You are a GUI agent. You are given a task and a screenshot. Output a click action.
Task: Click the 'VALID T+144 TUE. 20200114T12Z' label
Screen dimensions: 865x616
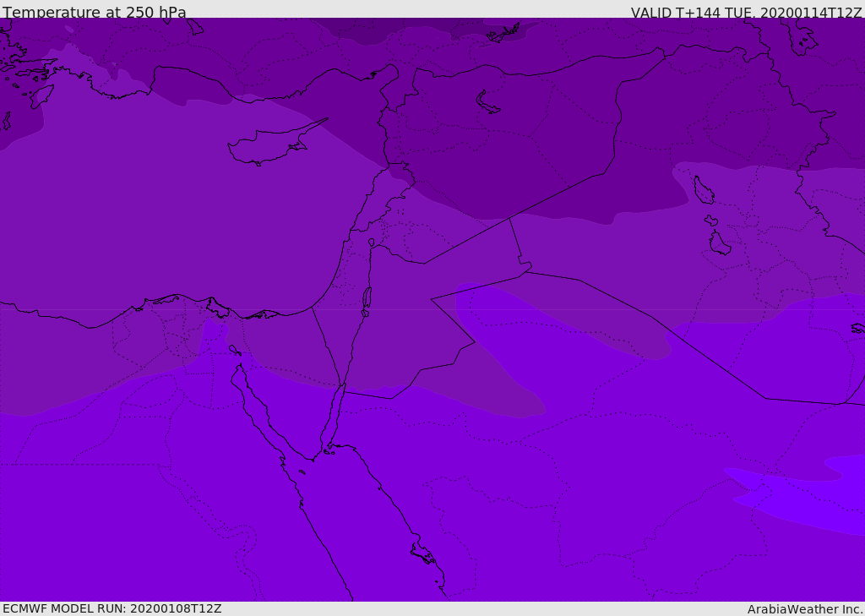pyautogui.click(x=746, y=12)
